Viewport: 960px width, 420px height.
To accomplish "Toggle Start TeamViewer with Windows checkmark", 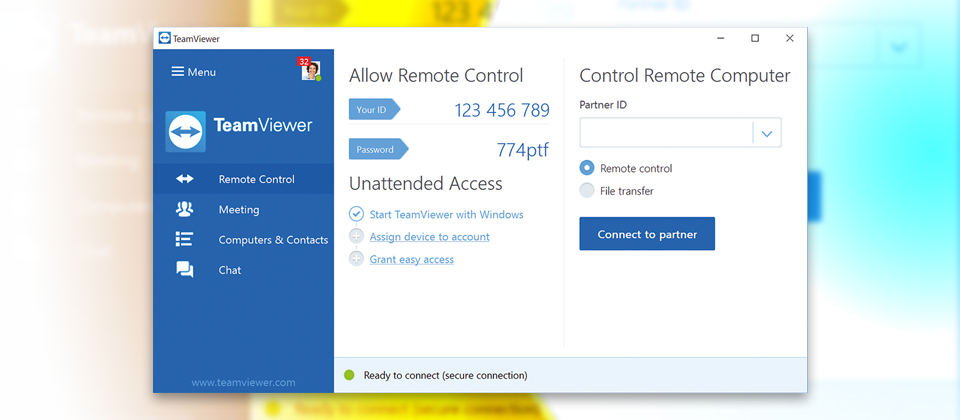I will (x=356, y=214).
